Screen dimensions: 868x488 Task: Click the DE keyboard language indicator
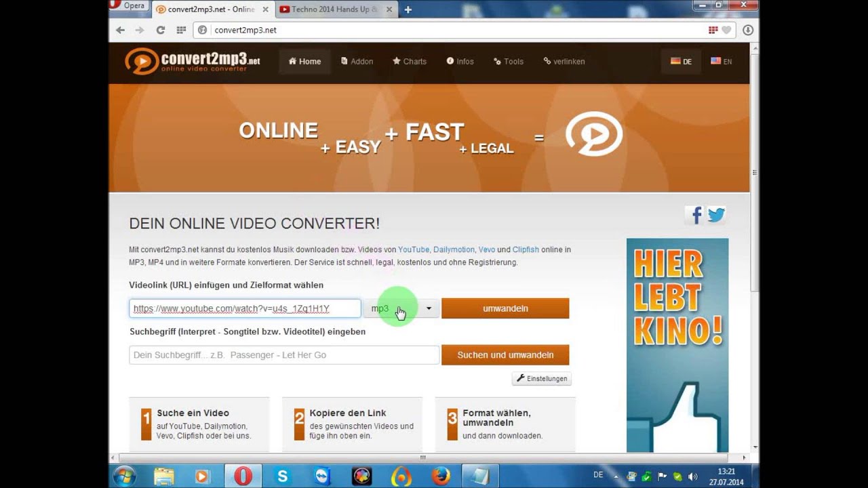pos(598,475)
